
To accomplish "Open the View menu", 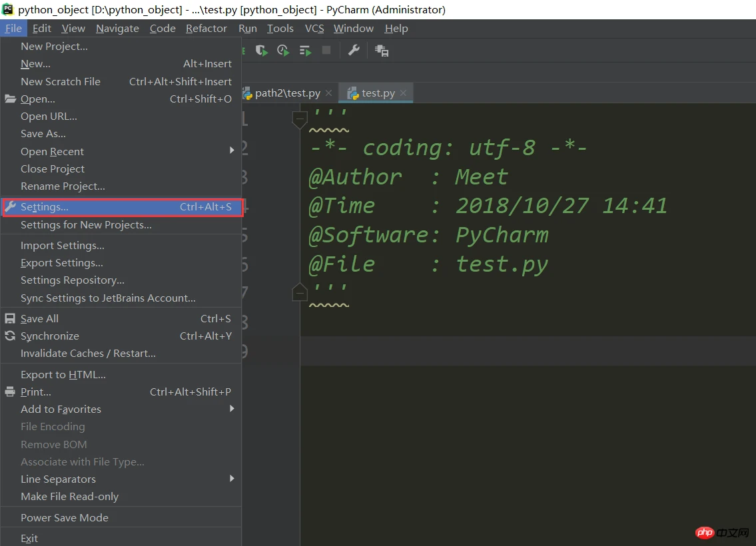I will [x=73, y=29].
